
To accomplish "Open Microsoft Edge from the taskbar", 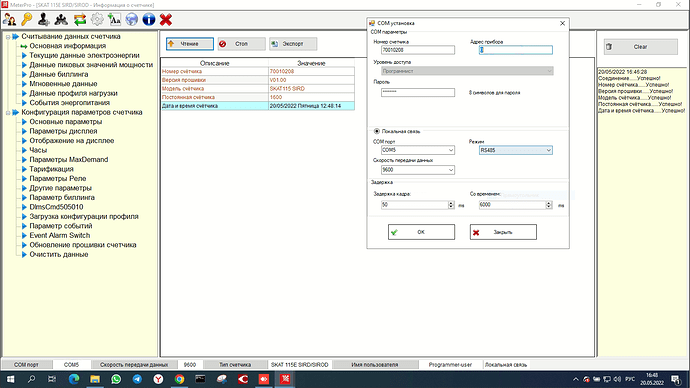I will (x=74, y=379).
